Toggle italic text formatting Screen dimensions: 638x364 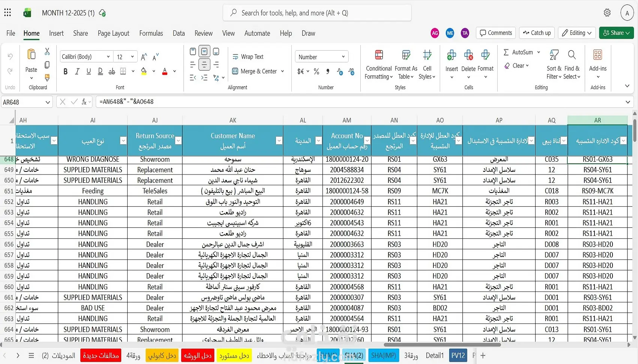77,71
